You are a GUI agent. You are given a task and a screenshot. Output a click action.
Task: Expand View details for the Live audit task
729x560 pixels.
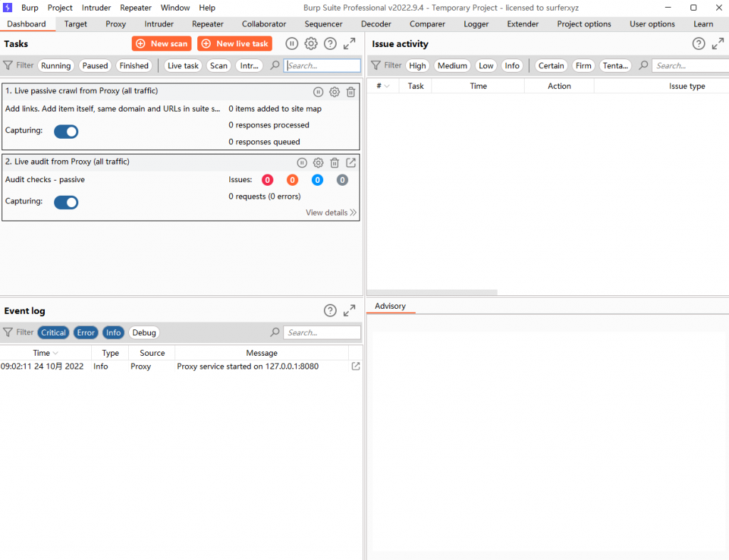click(330, 212)
